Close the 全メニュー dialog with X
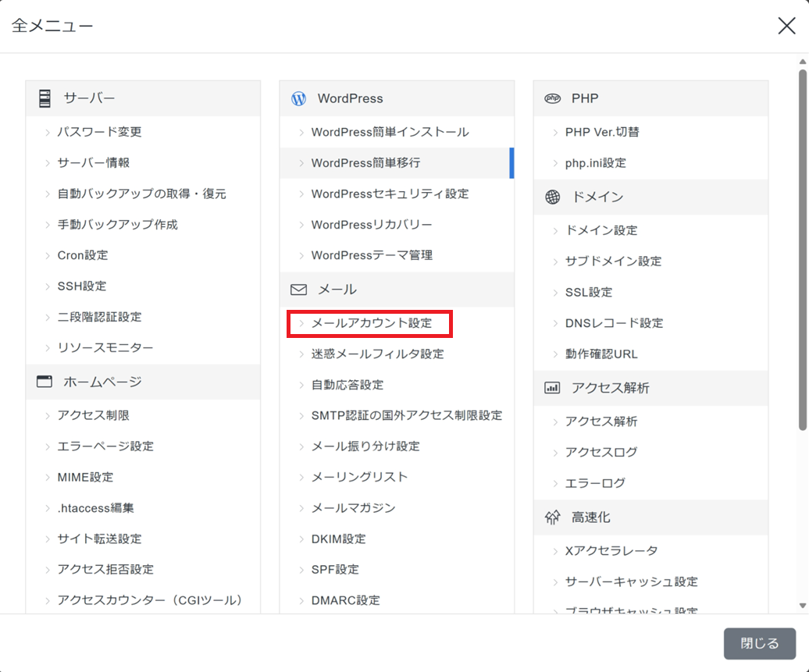 (786, 26)
